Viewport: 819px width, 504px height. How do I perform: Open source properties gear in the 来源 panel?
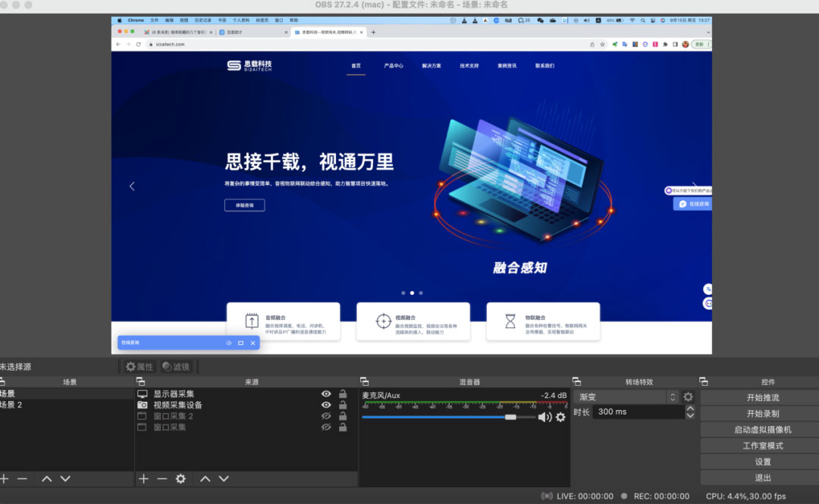180,479
